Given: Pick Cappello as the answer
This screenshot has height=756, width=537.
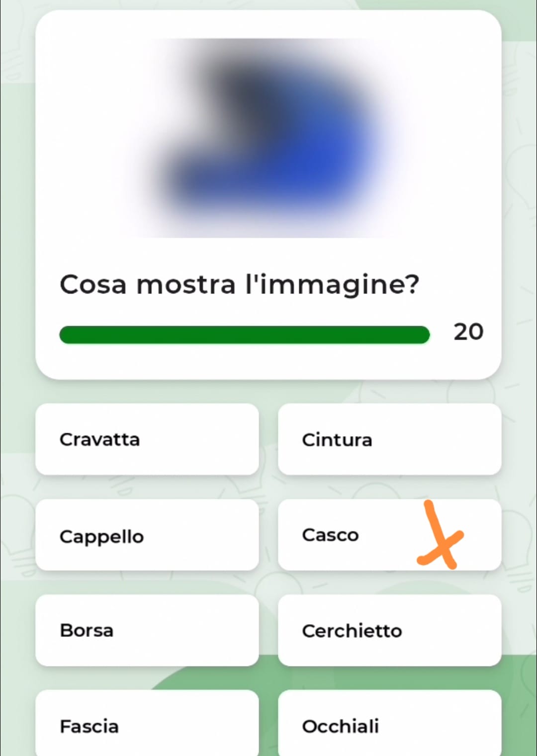Looking at the screenshot, I should (x=147, y=535).
